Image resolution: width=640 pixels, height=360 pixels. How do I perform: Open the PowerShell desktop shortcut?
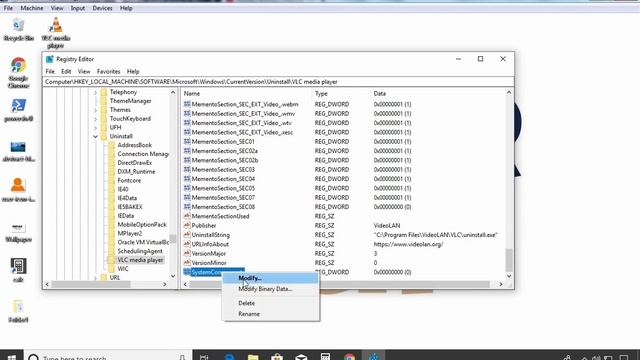pyautogui.click(x=18, y=110)
